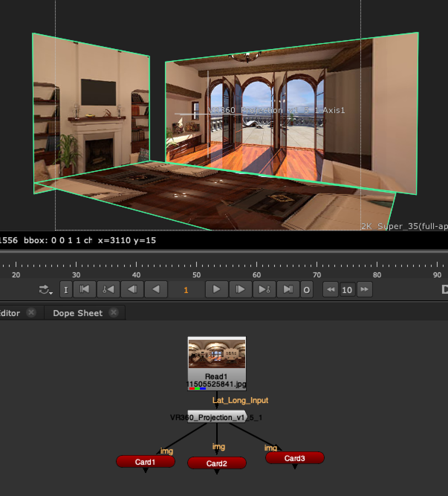The height and width of the screenshot is (496, 448).
Task: Select the VR360_Projection node
Action: coord(216,417)
